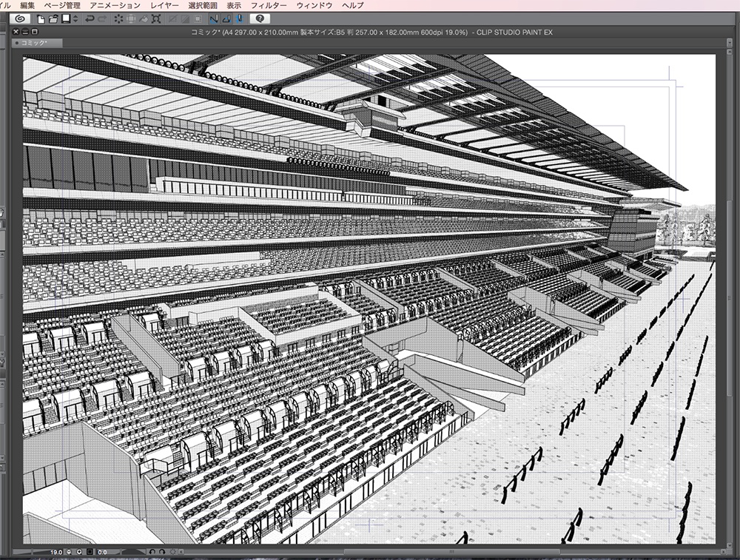
Task: Rotate canvas right icon
Action: point(162,552)
